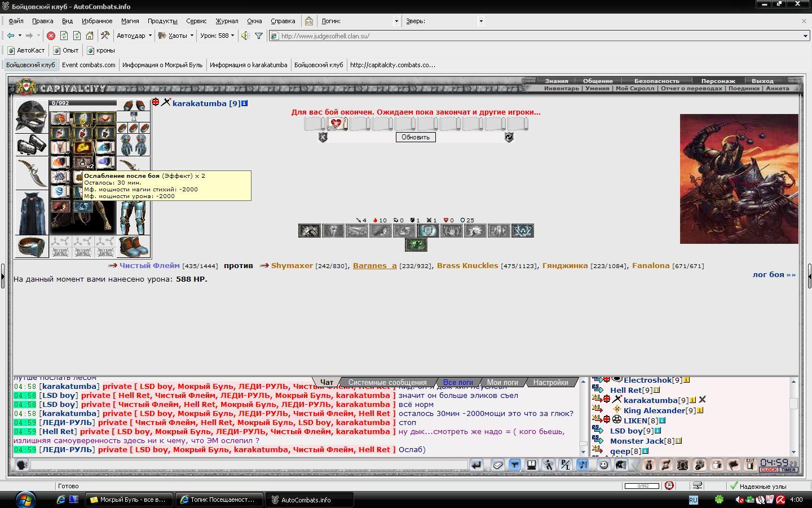Open the Журнал menu

227,21
